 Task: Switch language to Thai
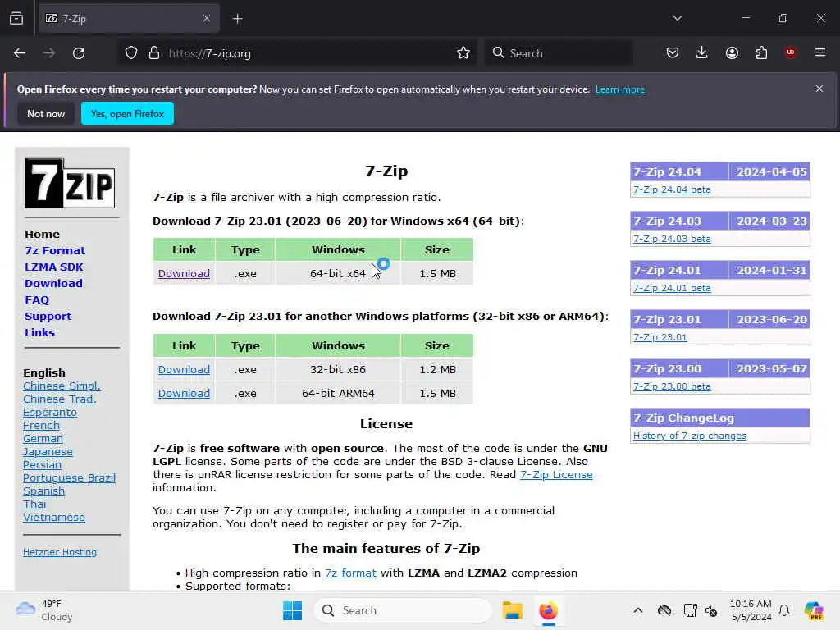click(34, 504)
